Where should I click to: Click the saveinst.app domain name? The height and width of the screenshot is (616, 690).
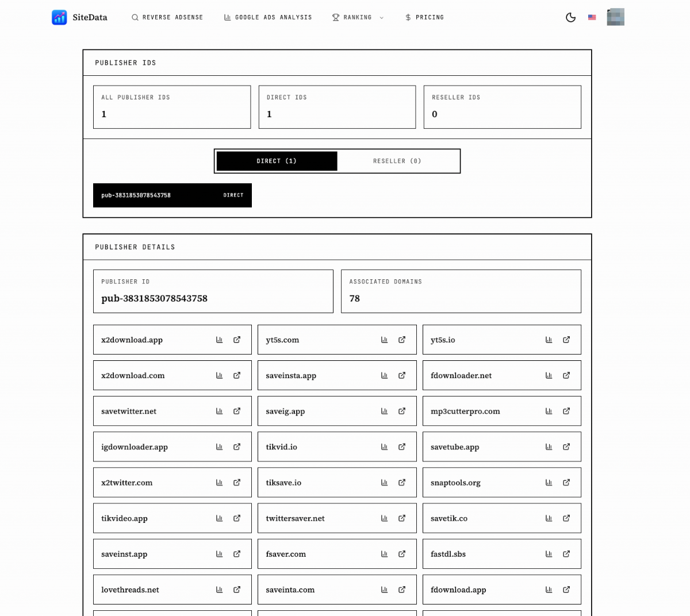point(124,554)
